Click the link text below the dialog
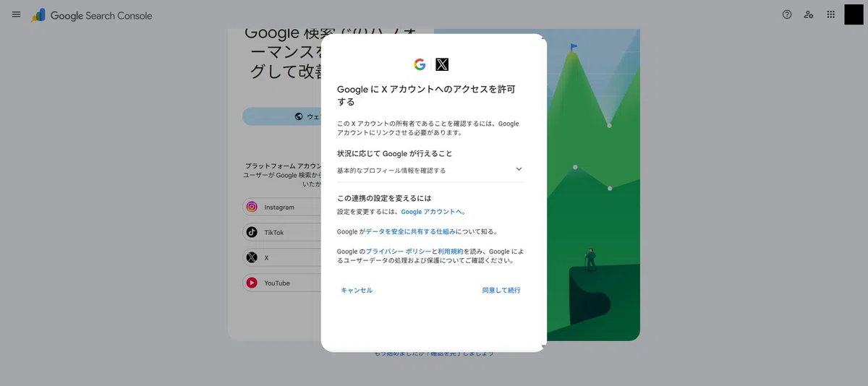Screen dimensions: 868x386 pyautogui.click(x=434, y=353)
